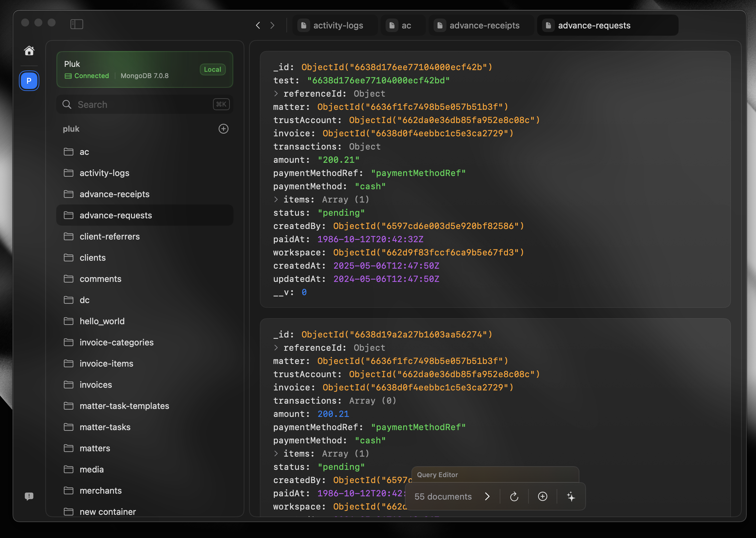Click the Pluk connection card

tap(145, 69)
